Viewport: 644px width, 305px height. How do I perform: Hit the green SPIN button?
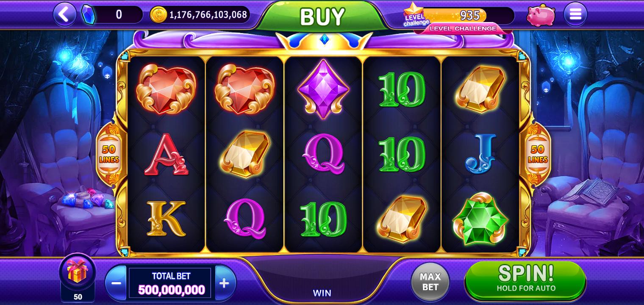(525, 280)
